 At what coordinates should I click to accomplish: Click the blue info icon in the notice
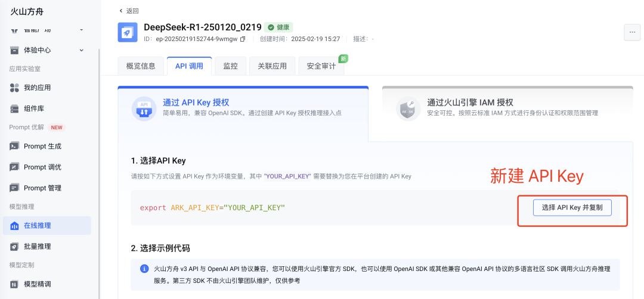pyautogui.click(x=144, y=269)
